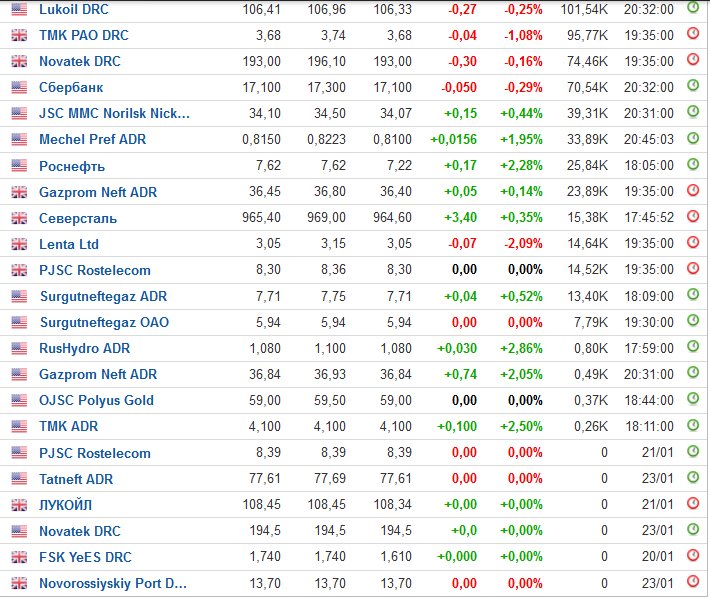Click the change value +0,0156
The image size is (710, 598).
click(453, 139)
